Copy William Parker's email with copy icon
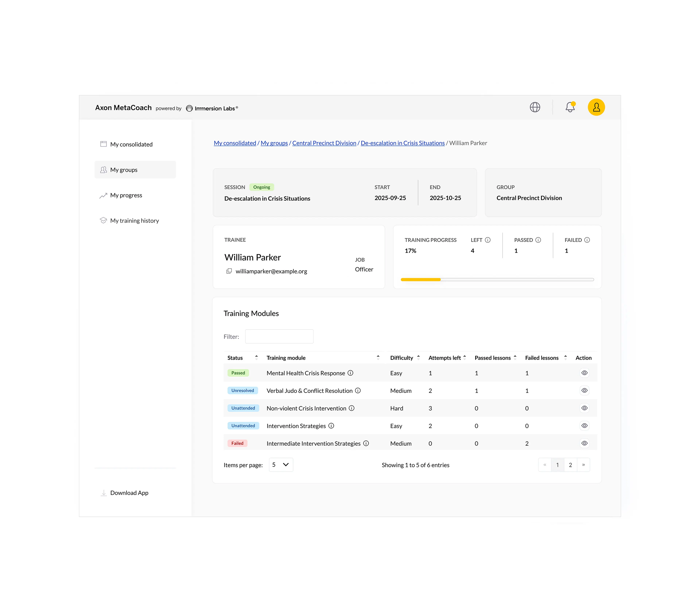Image resolution: width=700 pixels, height=612 pixels. coord(229,271)
